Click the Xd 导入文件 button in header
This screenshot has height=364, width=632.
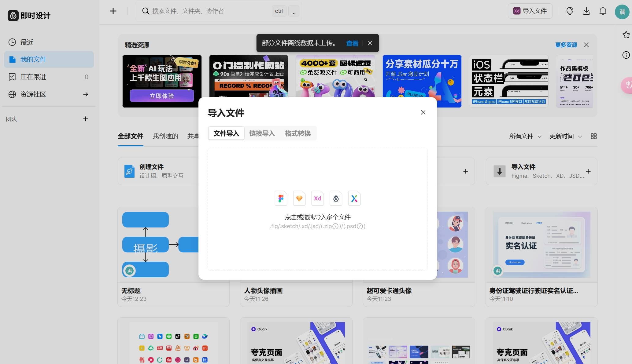[530, 11]
